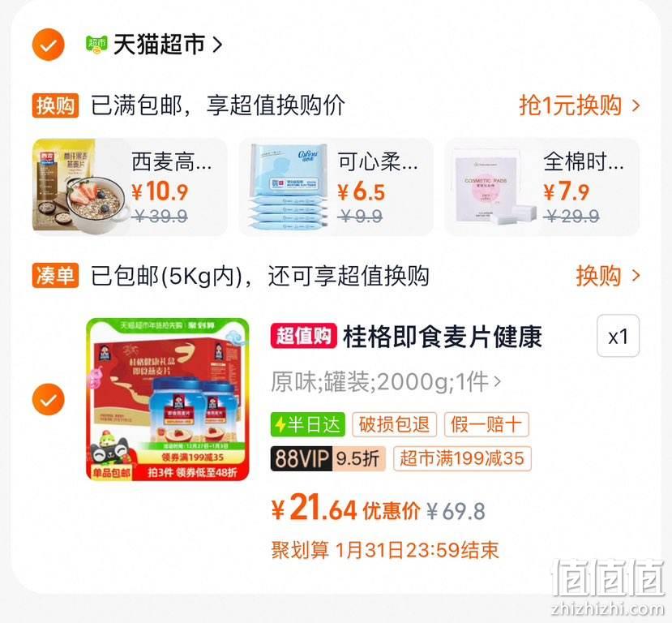672x623 pixels.
Task: Tap the 破损包退 guarantee tag
Action: 394,424
